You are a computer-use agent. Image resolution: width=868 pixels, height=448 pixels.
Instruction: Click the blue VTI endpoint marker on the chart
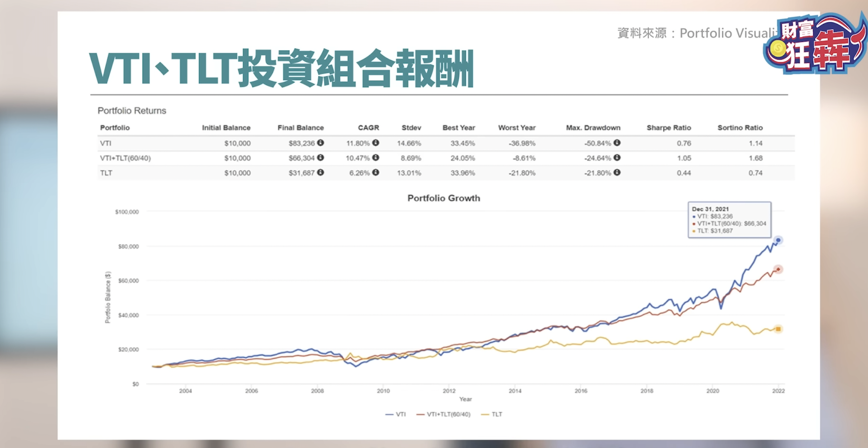(778, 240)
